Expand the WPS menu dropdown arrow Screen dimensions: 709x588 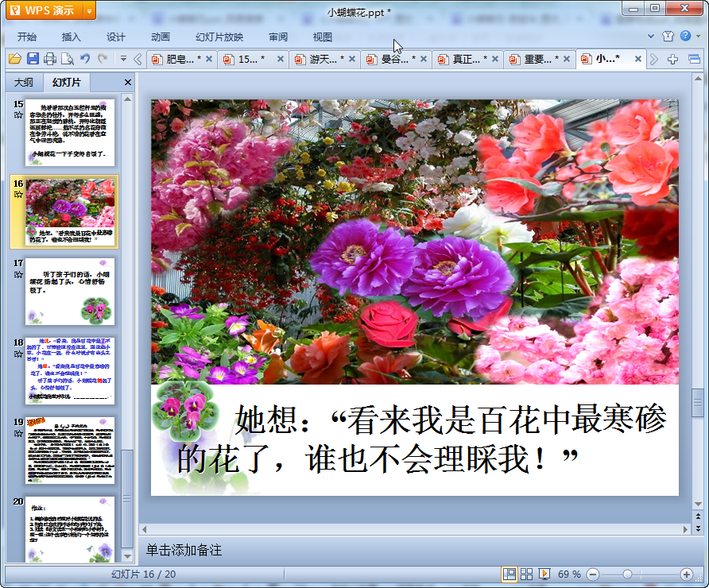click(90, 11)
